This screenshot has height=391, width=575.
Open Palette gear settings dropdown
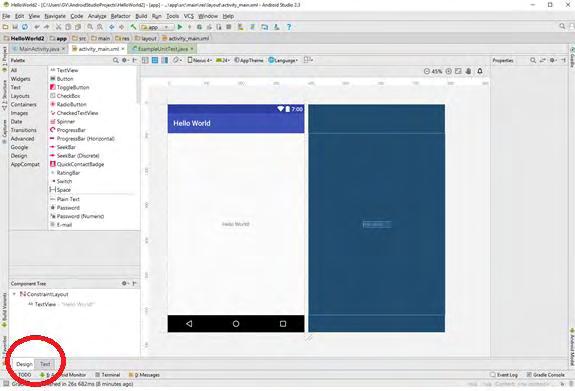tap(125, 60)
